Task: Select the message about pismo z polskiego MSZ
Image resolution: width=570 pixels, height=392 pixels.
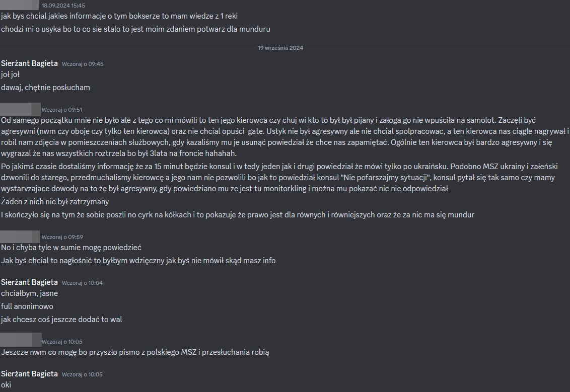Action: 135,352
